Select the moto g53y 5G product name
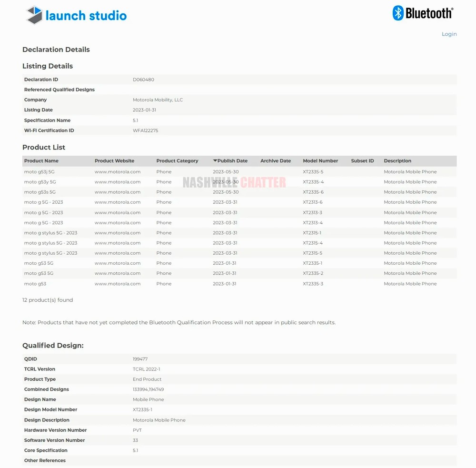Image resolution: width=476 pixels, height=468 pixels. tap(40, 182)
